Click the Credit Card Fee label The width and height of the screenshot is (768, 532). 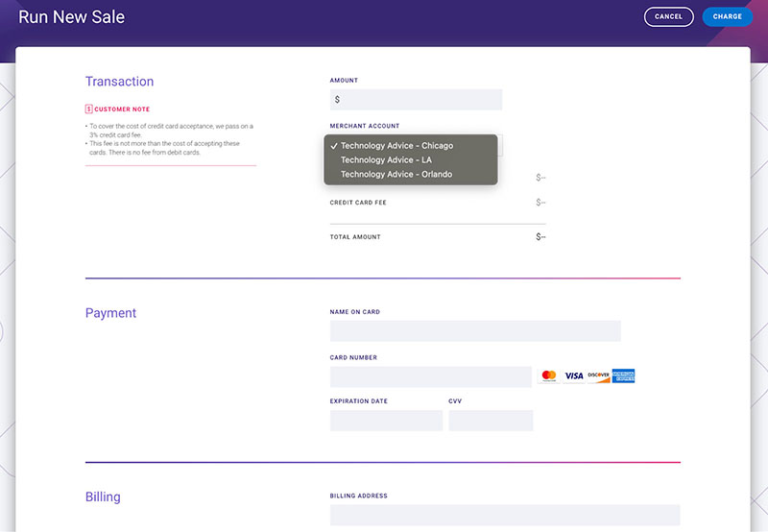[358, 202]
